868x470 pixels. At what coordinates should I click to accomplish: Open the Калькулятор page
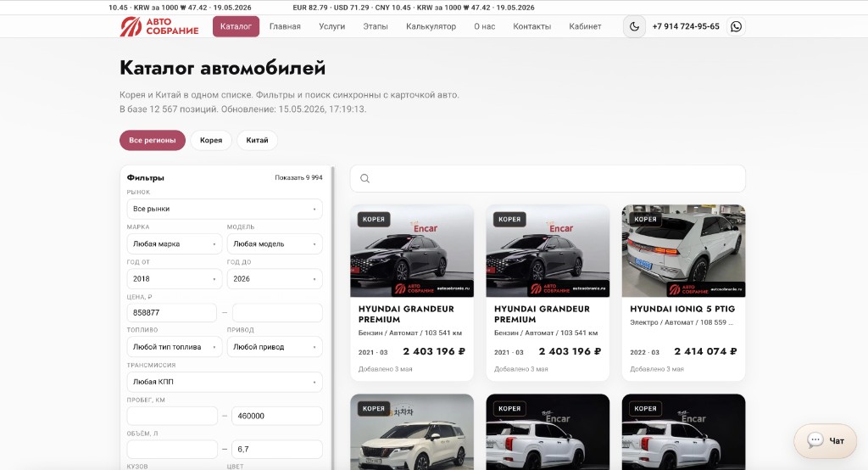coord(431,26)
